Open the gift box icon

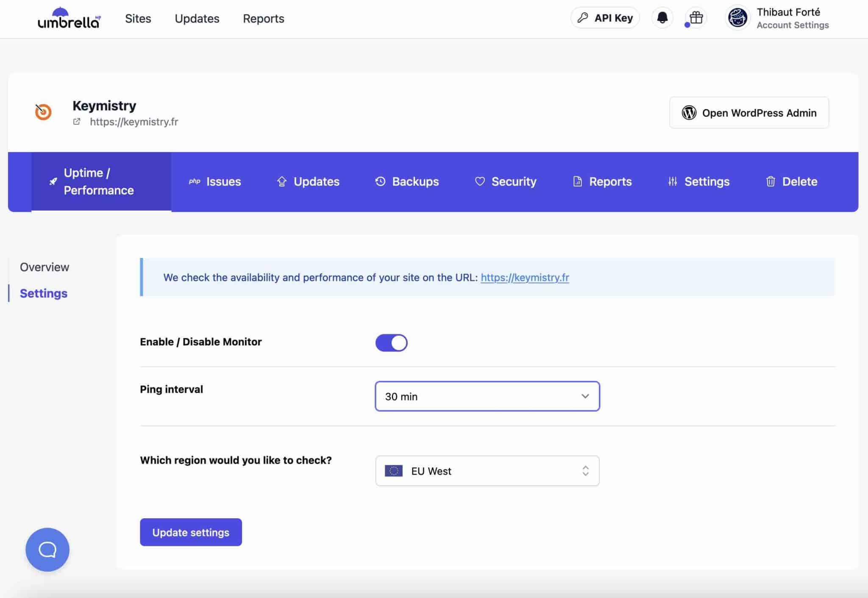[696, 18]
